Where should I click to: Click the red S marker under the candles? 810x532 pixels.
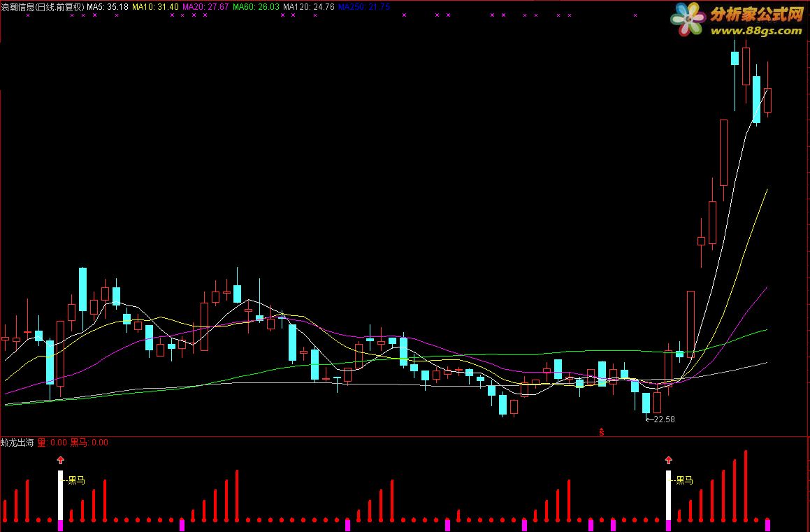coord(601,432)
